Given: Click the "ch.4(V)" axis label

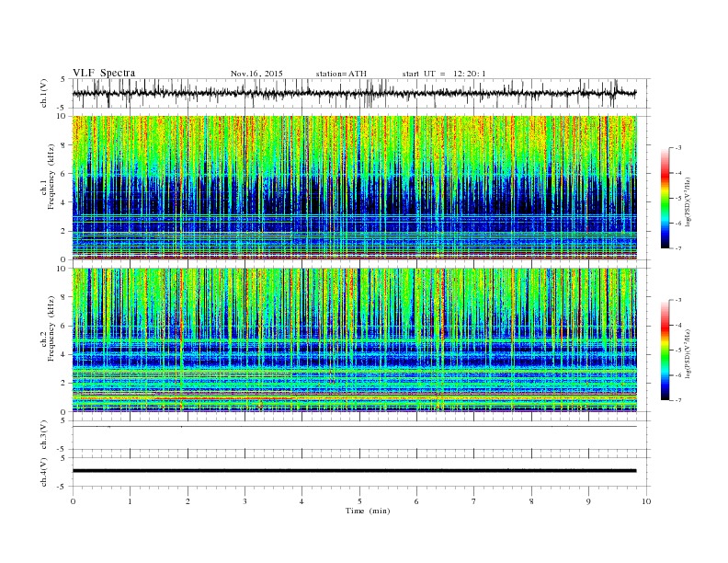Looking at the screenshot, I should [44, 472].
